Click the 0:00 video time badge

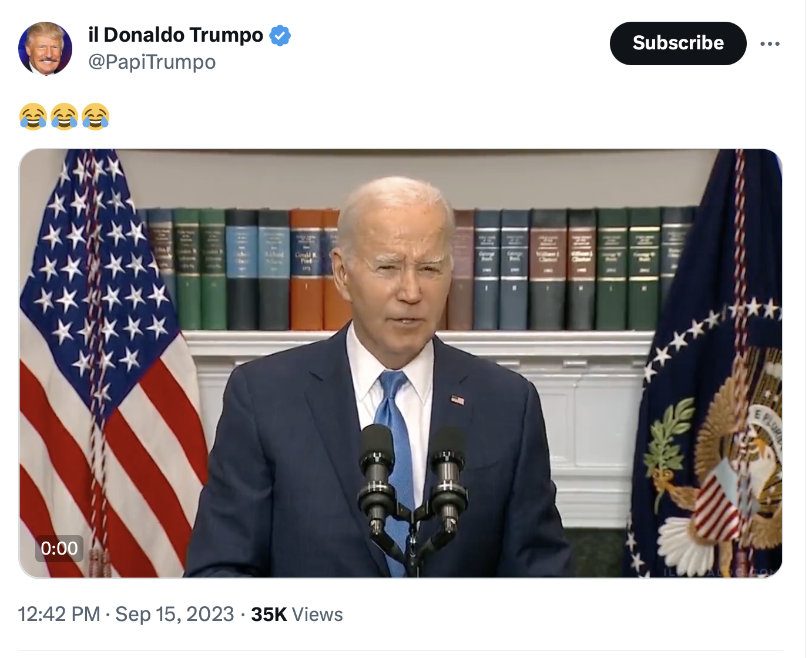coord(59,548)
